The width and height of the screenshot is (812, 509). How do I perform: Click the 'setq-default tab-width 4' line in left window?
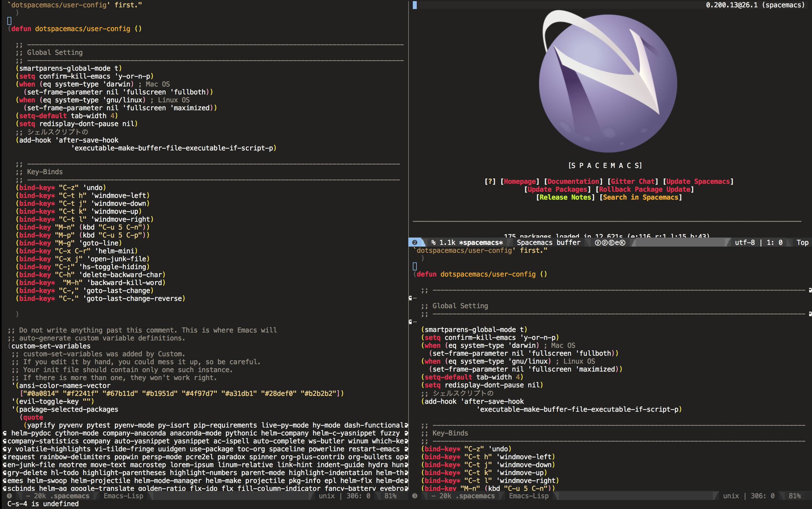click(67, 116)
